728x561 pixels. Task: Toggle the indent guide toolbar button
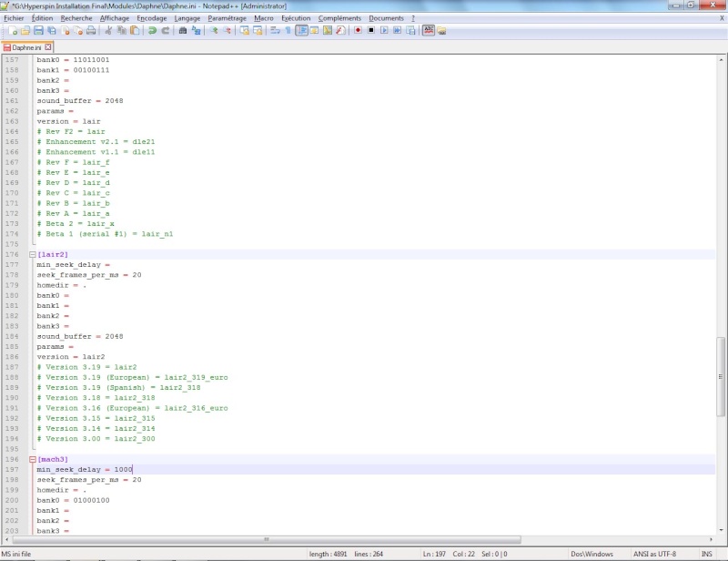302,31
